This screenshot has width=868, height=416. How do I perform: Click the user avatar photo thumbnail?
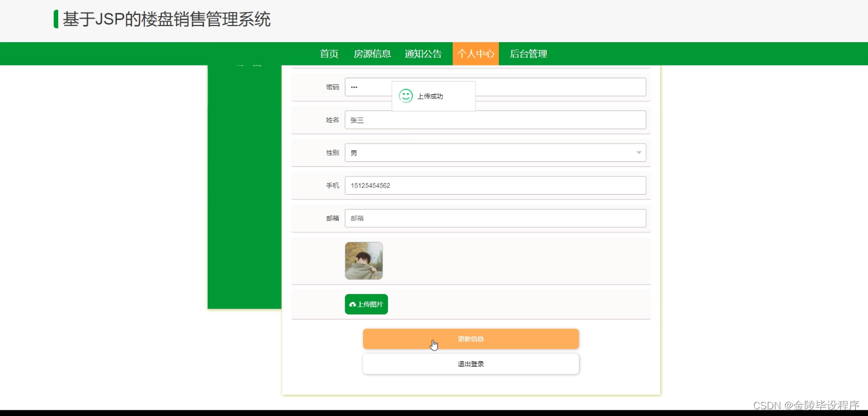(x=364, y=261)
